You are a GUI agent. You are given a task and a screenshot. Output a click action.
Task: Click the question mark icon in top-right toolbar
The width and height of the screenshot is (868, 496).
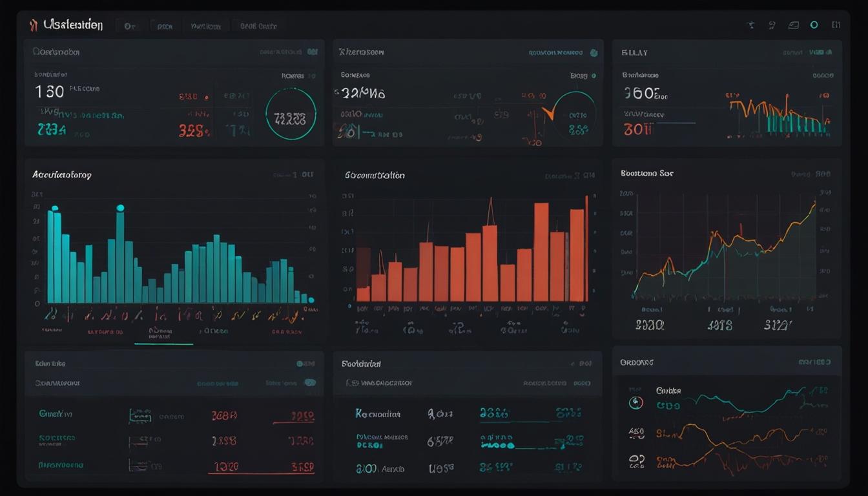(772, 25)
